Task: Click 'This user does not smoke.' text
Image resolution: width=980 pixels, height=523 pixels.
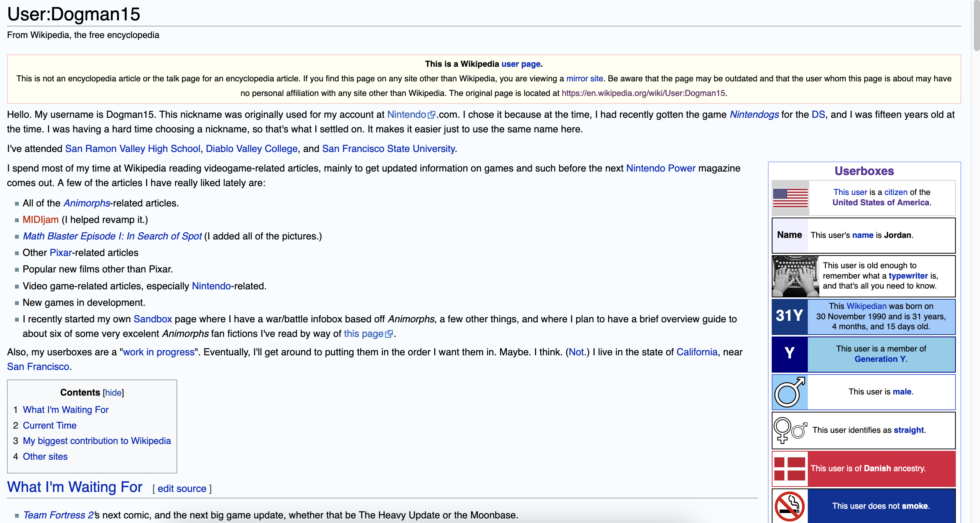Action: [881, 506]
